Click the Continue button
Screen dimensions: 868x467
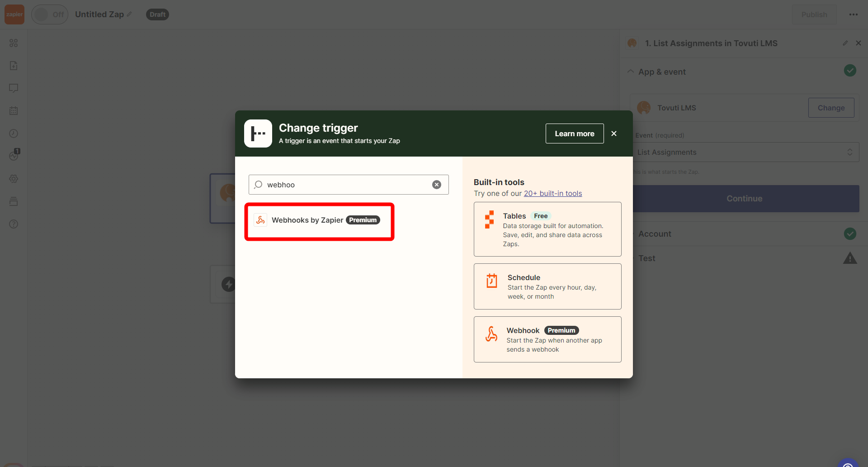[745, 199]
